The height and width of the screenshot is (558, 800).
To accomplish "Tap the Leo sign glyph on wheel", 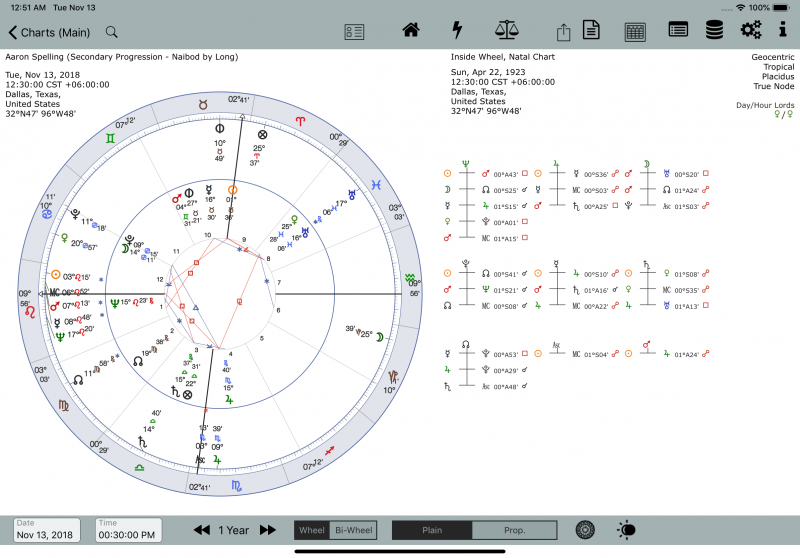I will (x=30, y=311).
